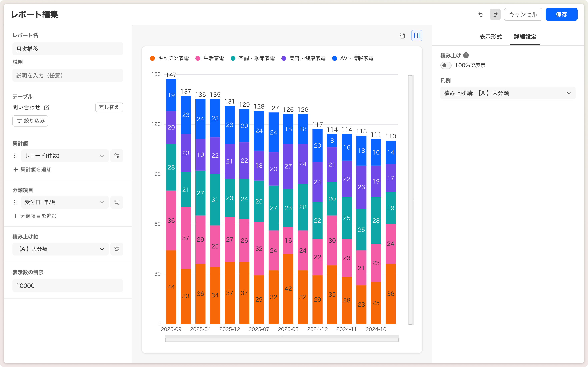Click the 絞り込み filter button

[x=30, y=121]
